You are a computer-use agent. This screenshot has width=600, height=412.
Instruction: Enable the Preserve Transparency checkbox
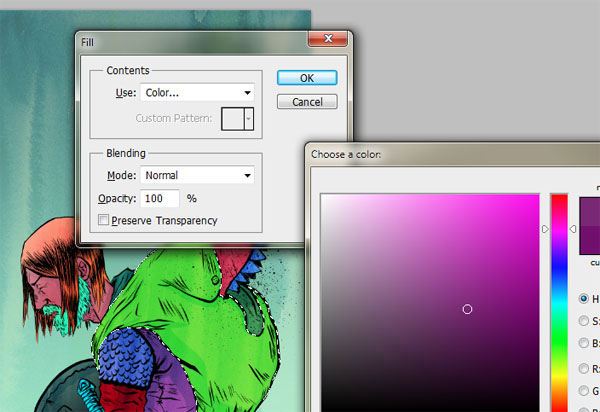pyautogui.click(x=104, y=220)
